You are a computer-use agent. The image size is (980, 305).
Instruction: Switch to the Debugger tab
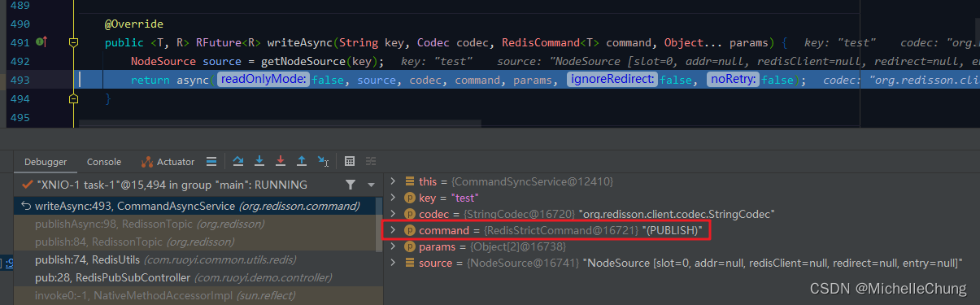(46, 162)
